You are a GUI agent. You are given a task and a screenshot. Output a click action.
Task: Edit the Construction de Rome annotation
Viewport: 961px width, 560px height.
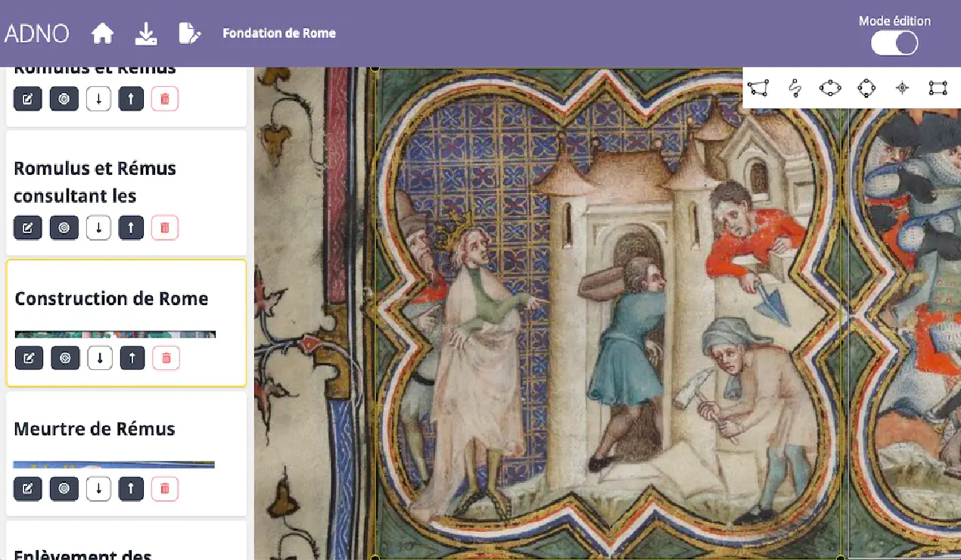click(x=29, y=358)
